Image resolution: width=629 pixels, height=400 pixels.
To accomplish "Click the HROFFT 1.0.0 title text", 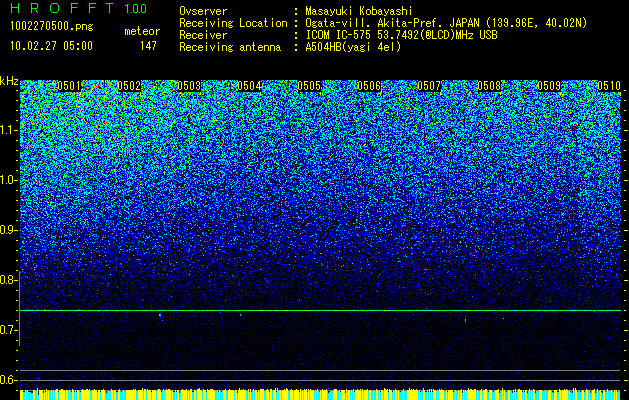I will [x=79, y=8].
